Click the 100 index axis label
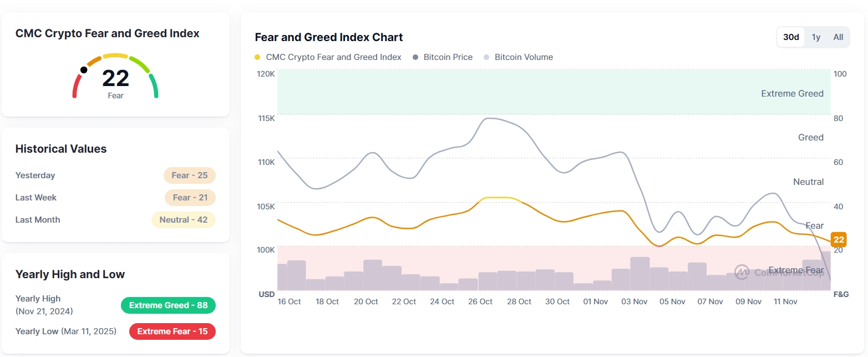 pos(840,74)
